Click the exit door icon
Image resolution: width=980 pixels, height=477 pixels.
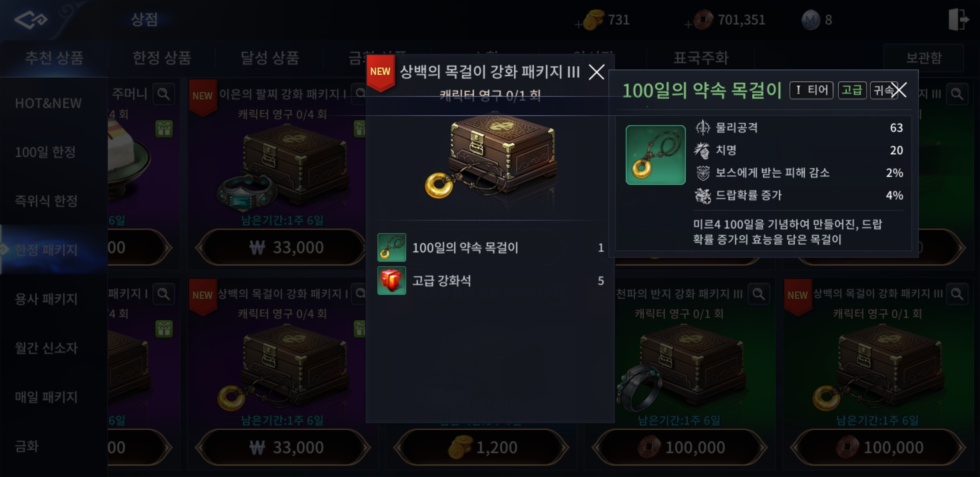point(958,19)
